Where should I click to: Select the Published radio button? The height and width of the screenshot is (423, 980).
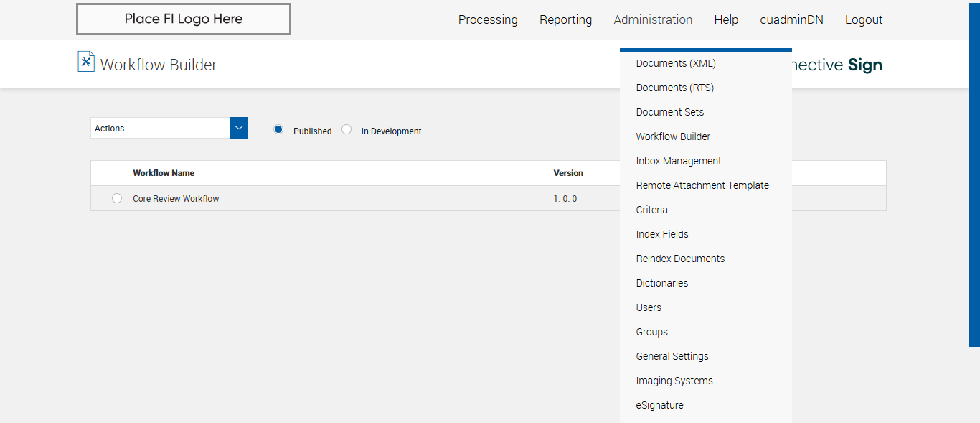(278, 129)
